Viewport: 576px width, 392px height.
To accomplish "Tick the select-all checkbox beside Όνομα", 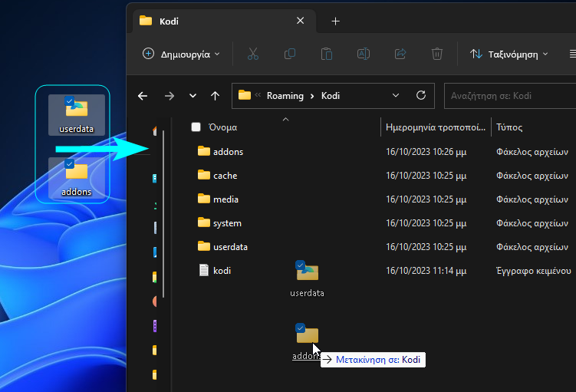I will coord(196,127).
